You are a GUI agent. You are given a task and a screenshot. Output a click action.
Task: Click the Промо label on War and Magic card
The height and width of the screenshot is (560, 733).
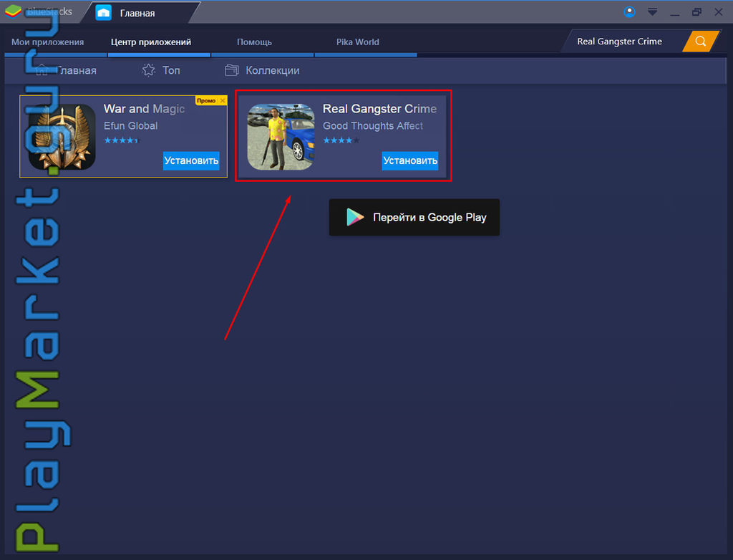206,100
